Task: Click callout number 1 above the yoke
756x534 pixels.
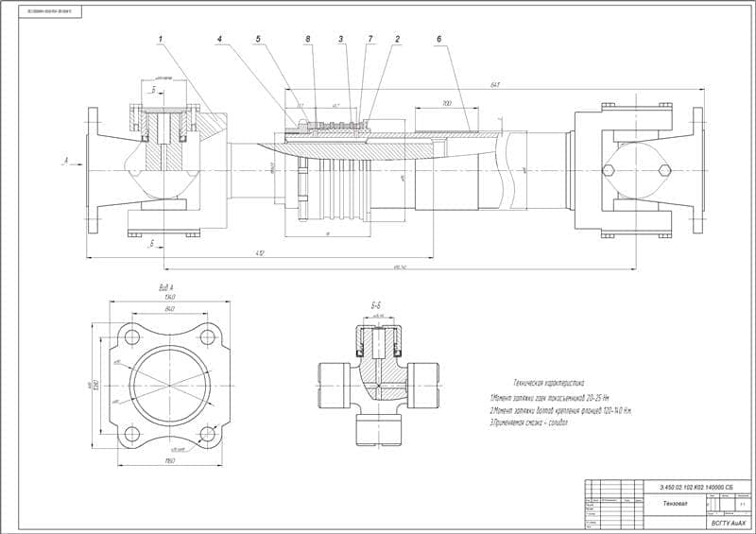Action: click(160, 39)
